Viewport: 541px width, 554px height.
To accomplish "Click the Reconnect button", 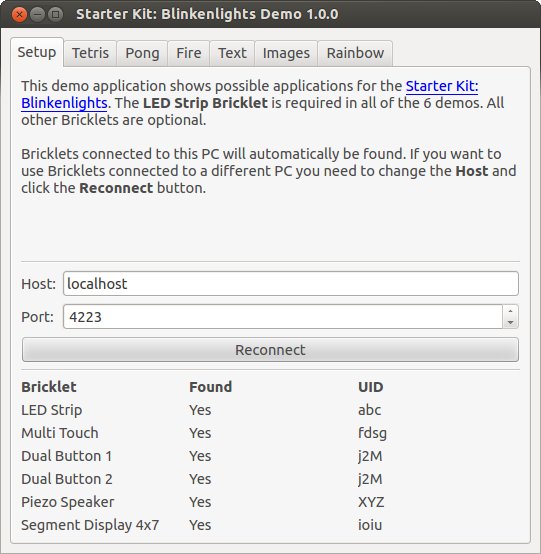I will pos(270,350).
